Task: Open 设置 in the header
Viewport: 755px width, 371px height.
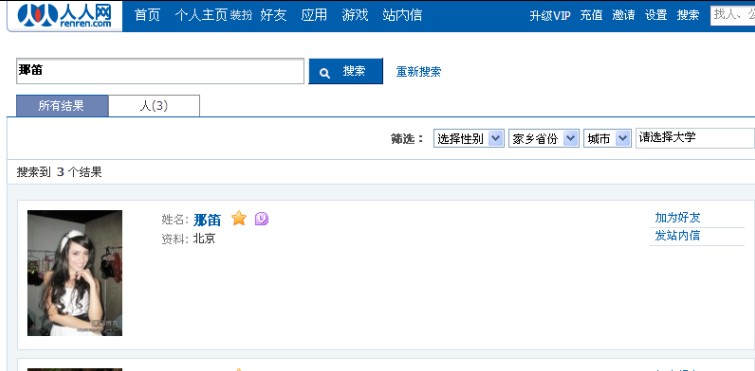Action: point(656,15)
